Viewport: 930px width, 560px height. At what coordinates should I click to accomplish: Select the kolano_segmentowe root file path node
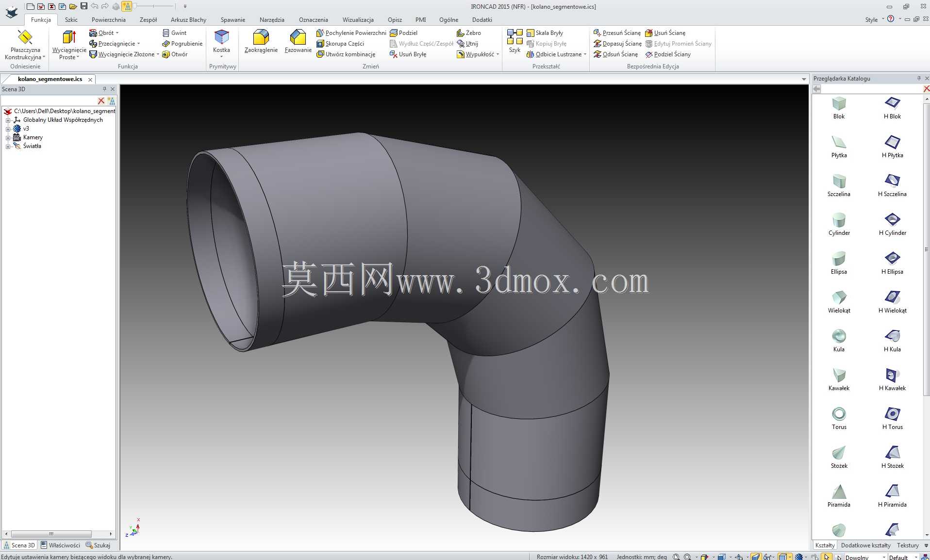point(60,111)
